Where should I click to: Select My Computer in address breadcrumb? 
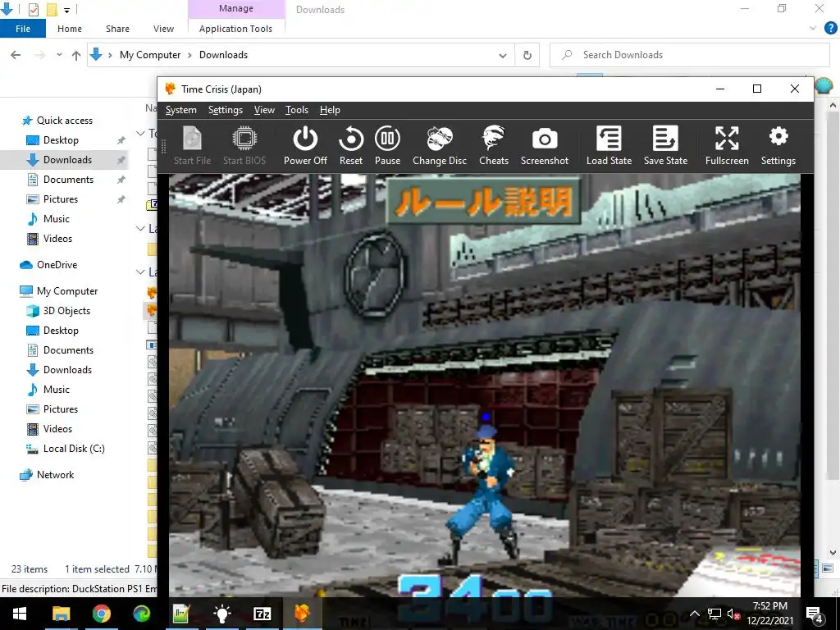coord(150,55)
